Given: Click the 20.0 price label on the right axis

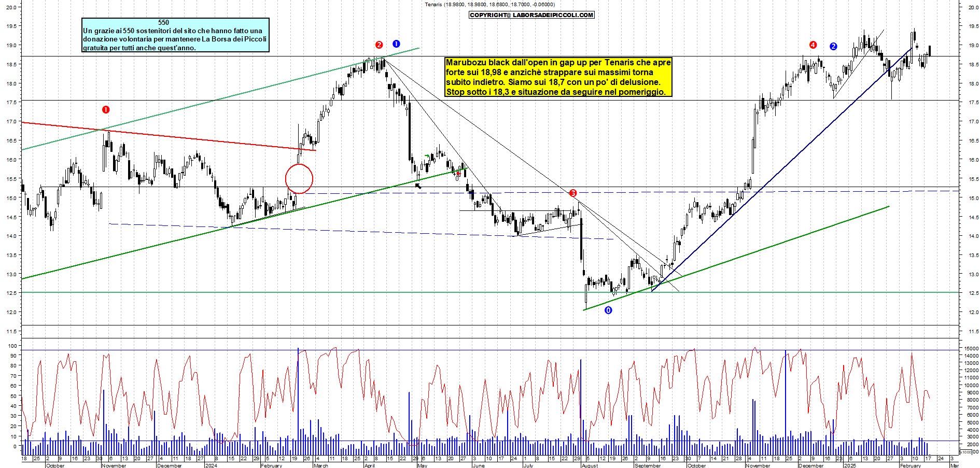Looking at the screenshot, I should point(973,7).
